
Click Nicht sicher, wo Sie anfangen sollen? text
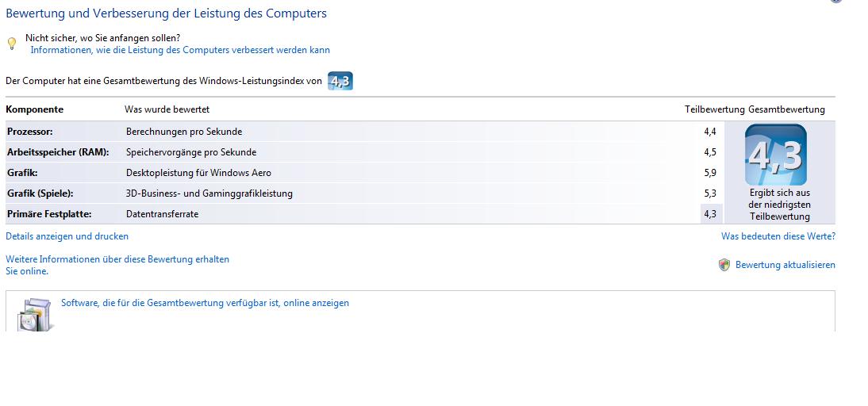(x=103, y=38)
